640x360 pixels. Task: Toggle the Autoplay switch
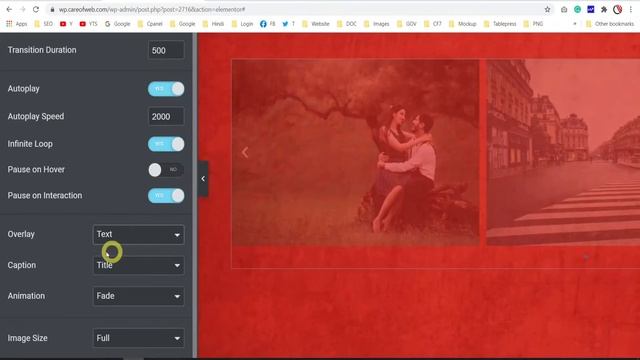(x=166, y=89)
